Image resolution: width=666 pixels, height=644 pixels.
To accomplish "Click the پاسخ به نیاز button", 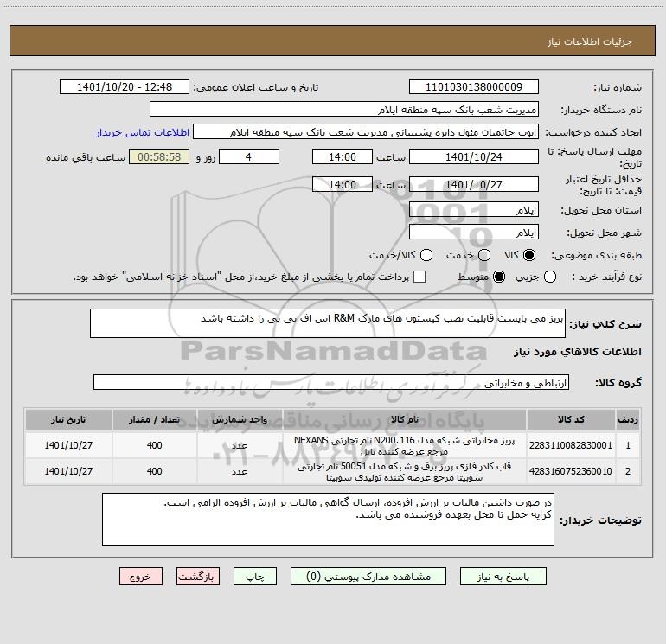I will click(503, 577).
